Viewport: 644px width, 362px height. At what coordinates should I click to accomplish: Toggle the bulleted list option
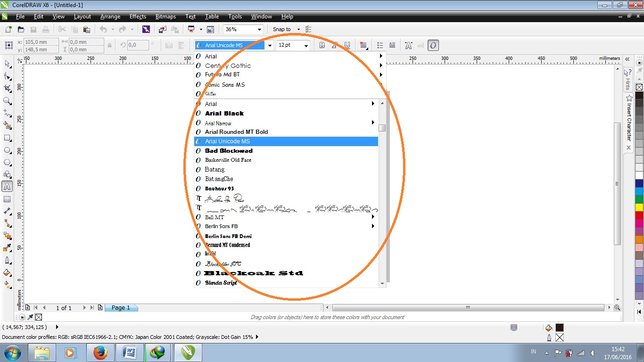[x=380, y=45]
